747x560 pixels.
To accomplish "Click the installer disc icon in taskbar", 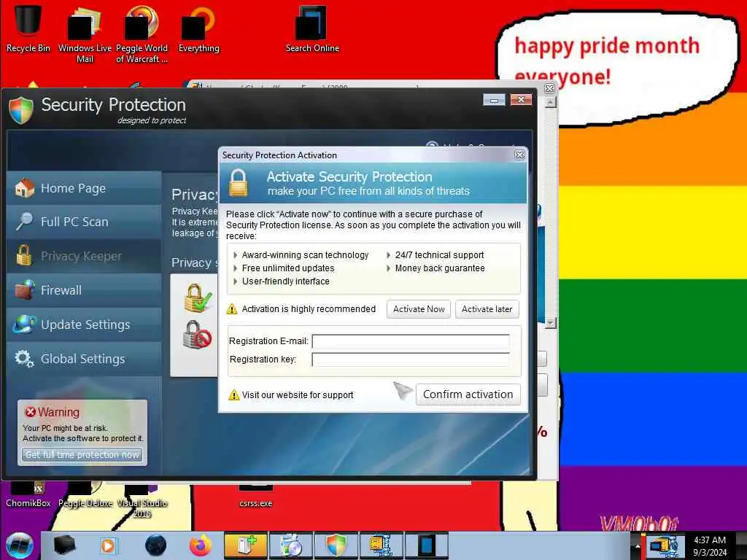I will tap(290, 545).
